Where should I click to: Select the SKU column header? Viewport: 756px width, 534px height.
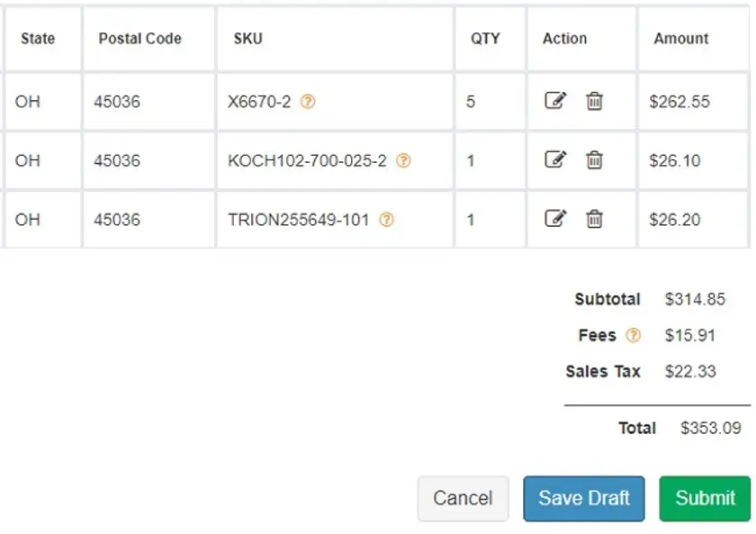(248, 39)
